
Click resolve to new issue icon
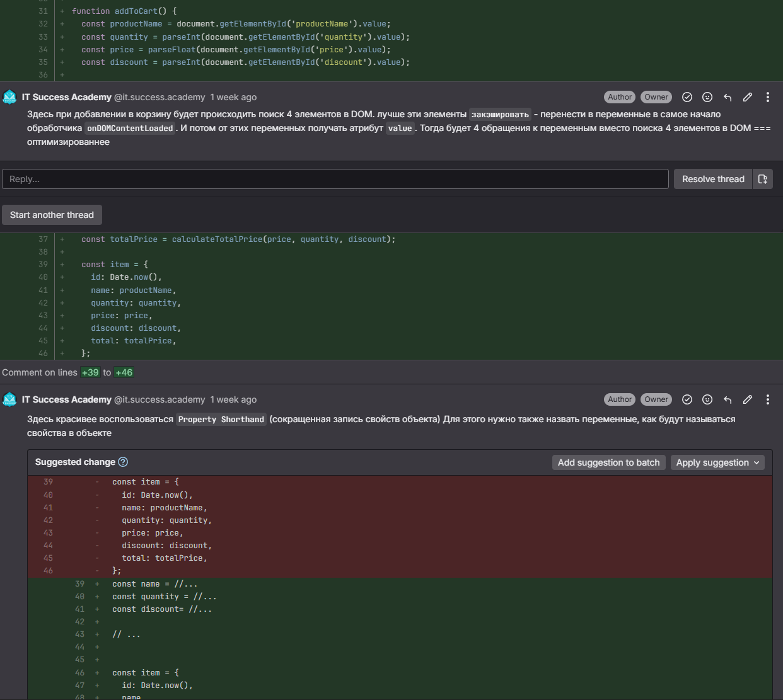point(763,179)
